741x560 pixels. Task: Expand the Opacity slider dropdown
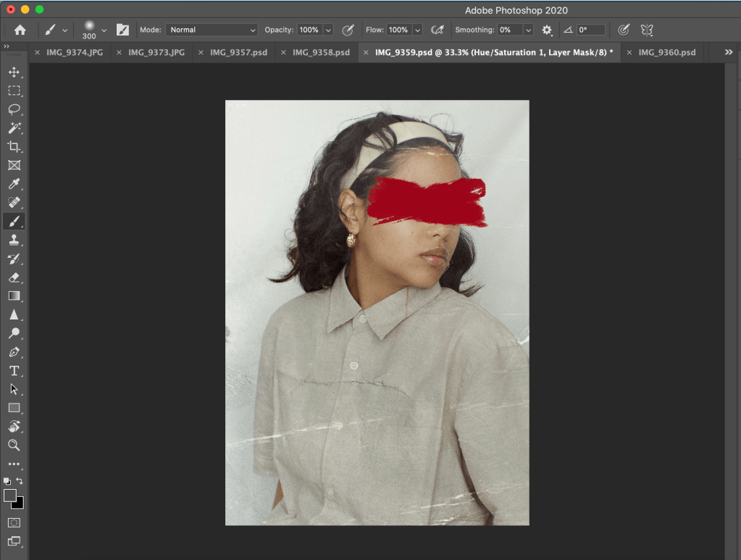click(x=328, y=30)
